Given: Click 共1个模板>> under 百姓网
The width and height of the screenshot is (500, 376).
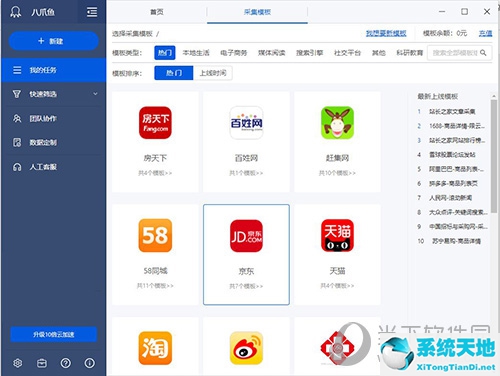Looking at the screenshot, I should (x=246, y=173).
